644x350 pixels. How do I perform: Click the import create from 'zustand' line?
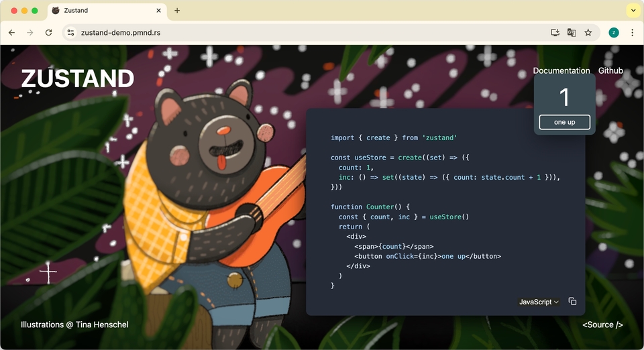394,138
